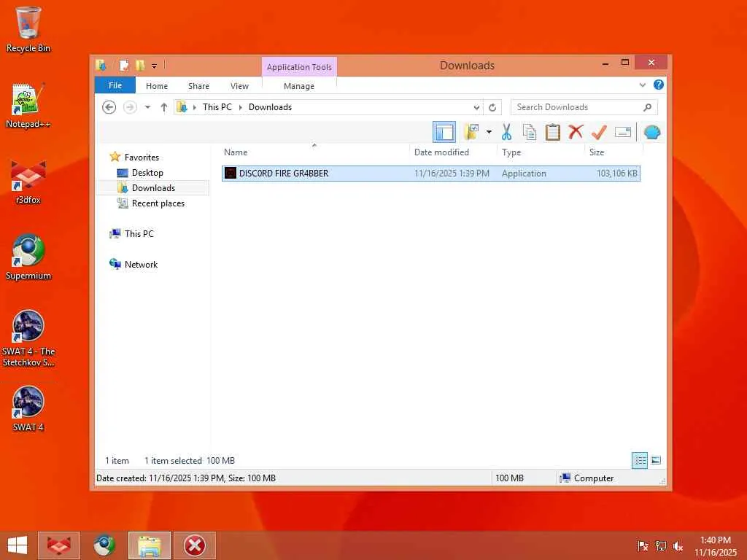Click the file's 103,106 KB size cell
This screenshot has width=747, height=560.
pyautogui.click(x=616, y=174)
